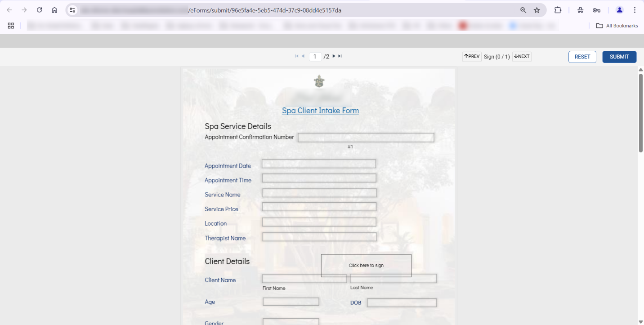The height and width of the screenshot is (325, 644).
Task: Click the 'Spa Service Details' heading
Action: (x=238, y=126)
